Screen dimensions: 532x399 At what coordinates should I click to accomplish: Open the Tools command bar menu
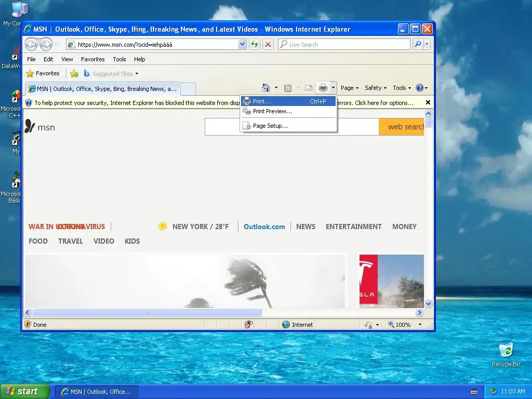pos(402,88)
